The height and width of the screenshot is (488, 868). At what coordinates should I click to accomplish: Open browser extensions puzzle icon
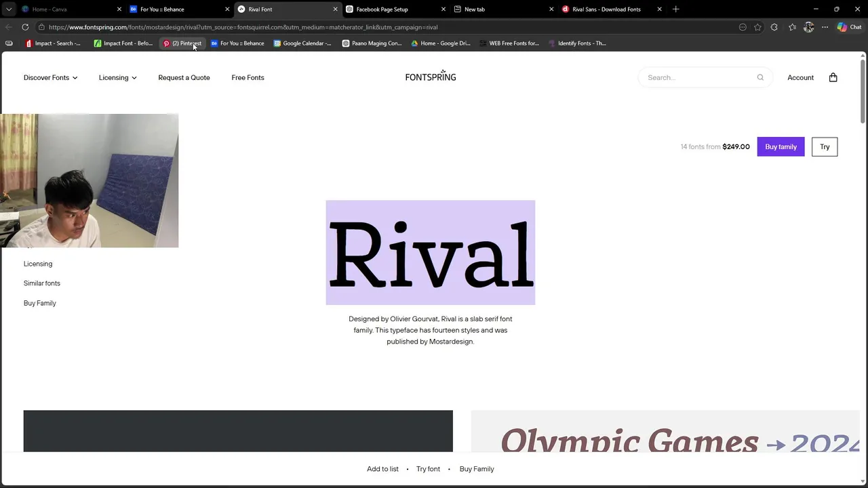pos(774,27)
